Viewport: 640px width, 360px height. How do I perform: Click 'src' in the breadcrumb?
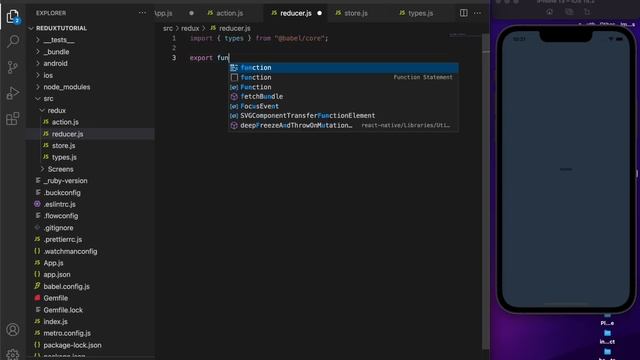pos(168,28)
